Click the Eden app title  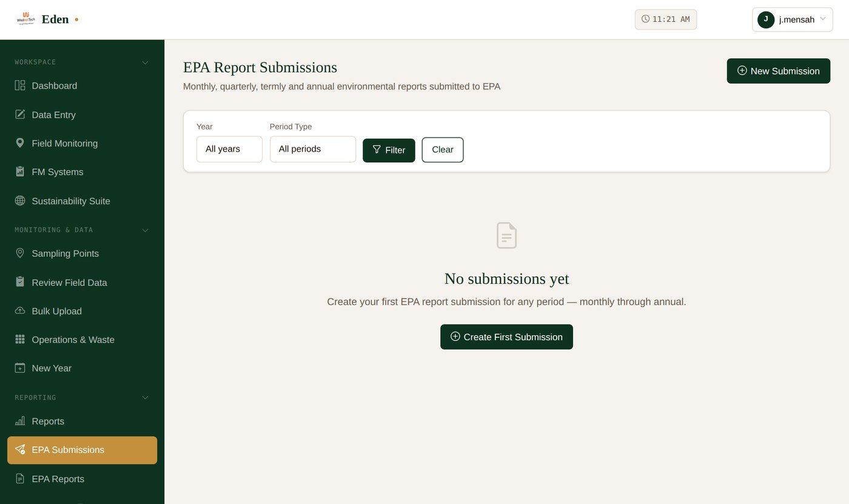pos(55,19)
